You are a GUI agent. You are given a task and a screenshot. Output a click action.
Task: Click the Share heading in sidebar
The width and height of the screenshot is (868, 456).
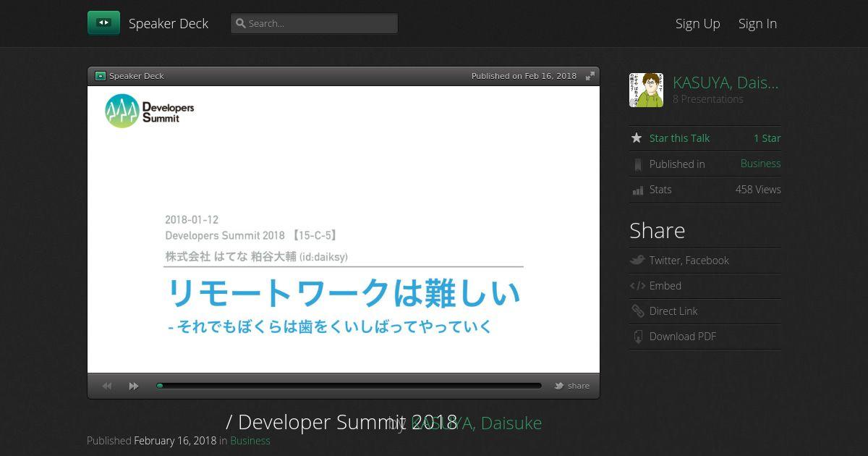657,230
